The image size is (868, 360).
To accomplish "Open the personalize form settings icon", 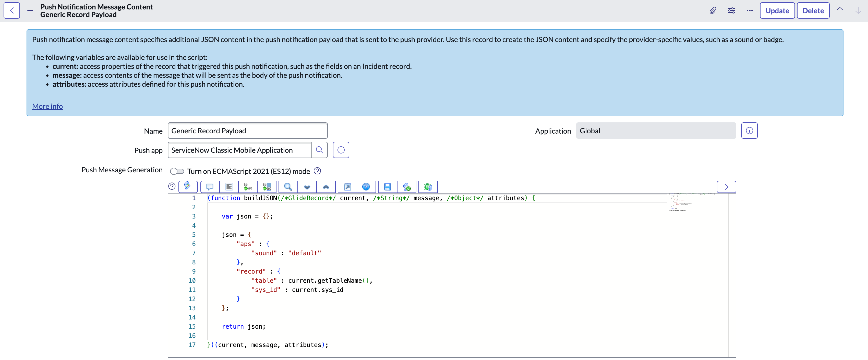I will 731,10.
